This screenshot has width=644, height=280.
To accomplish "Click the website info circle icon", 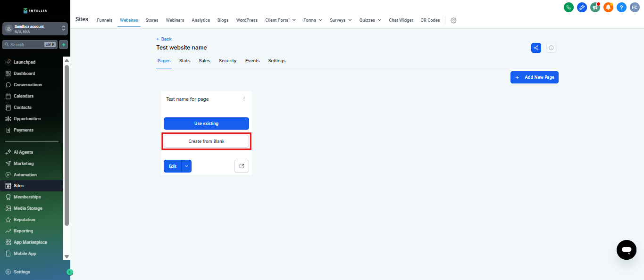I will (x=551, y=48).
